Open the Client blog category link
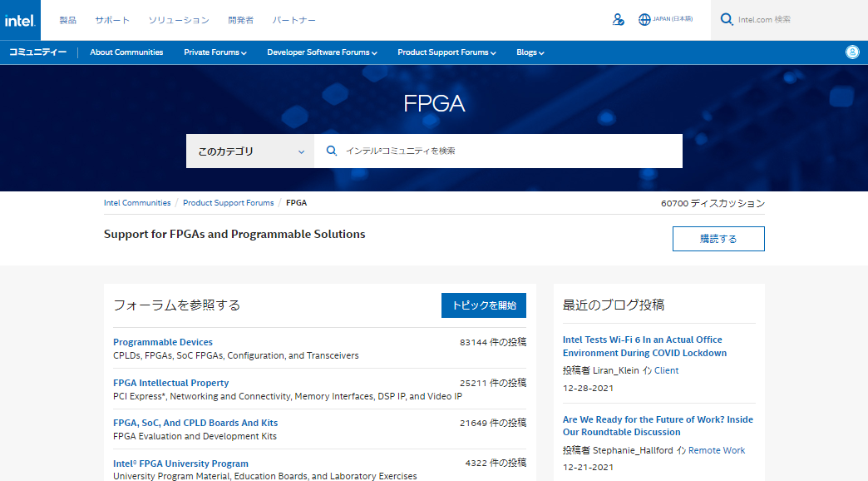This screenshot has width=868, height=481. click(x=667, y=370)
